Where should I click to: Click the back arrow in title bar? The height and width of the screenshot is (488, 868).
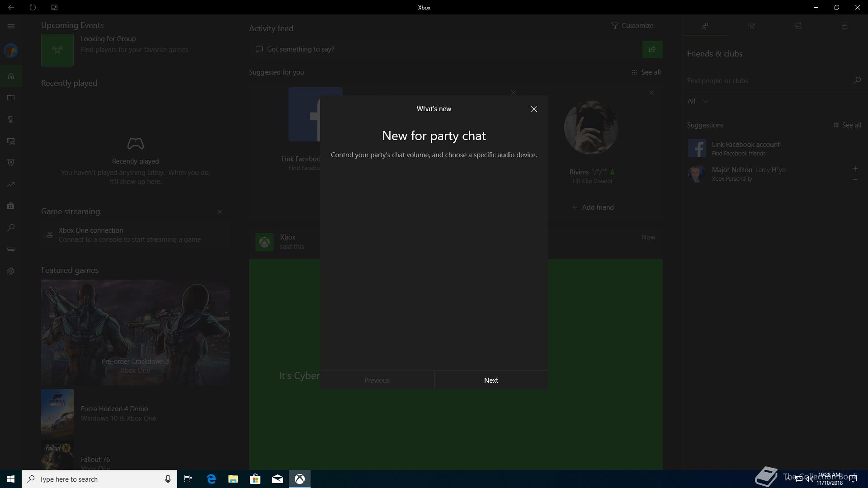click(11, 8)
